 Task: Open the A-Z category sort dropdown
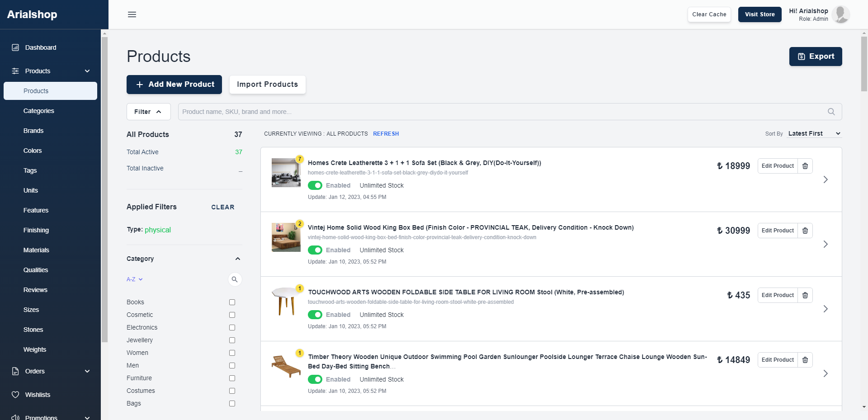(135, 279)
